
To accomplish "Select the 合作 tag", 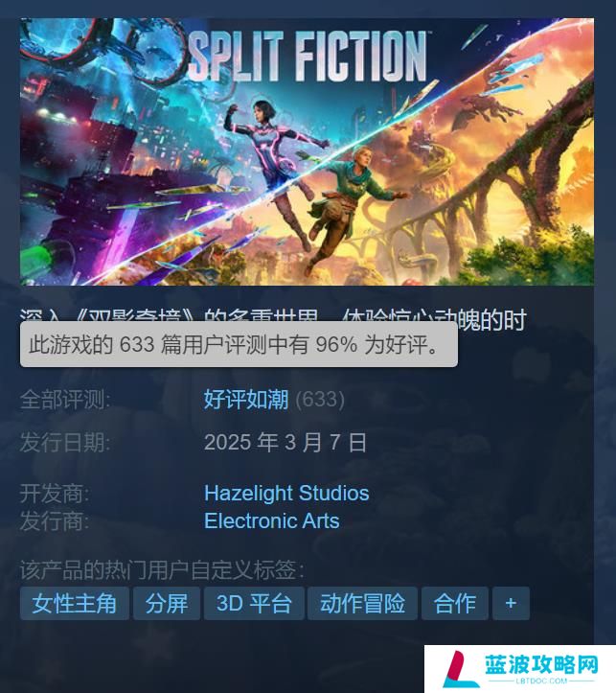I will 455,603.
